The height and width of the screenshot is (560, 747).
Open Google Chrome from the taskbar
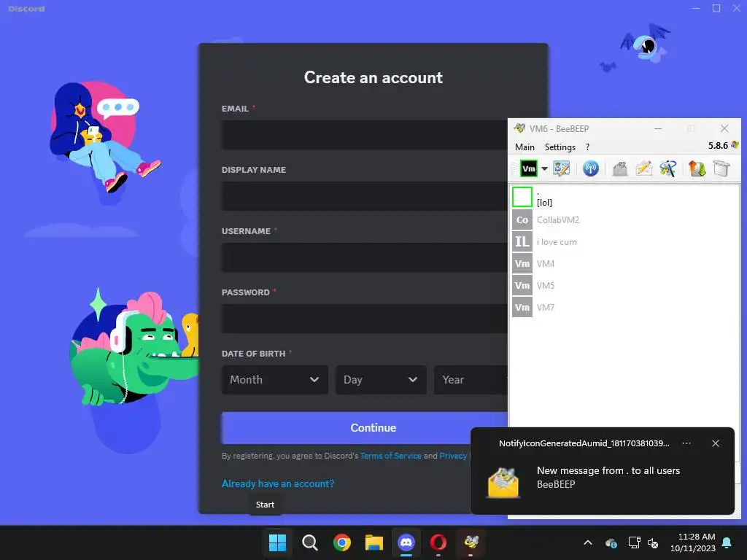tap(341, 542)
